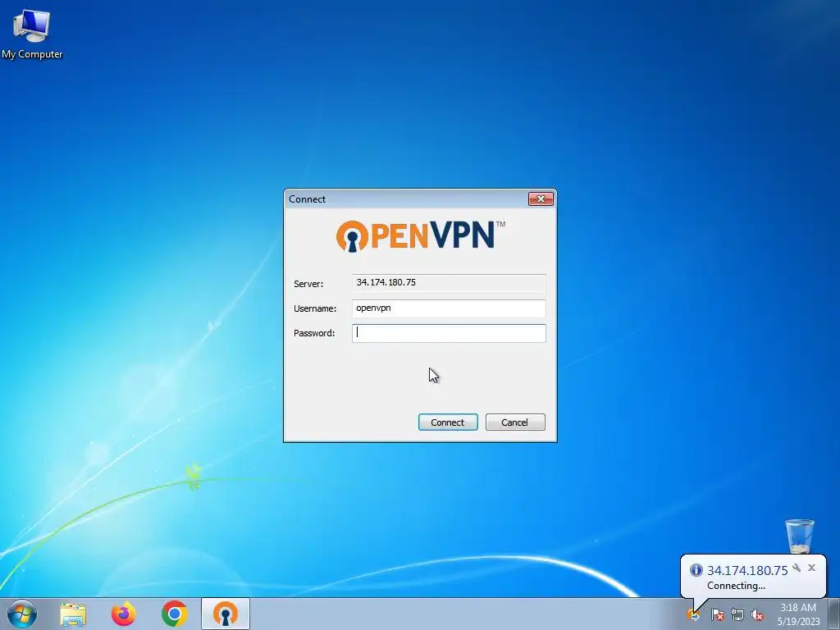Focus the Password input field
This screenshot has width=840, height=630.
click(x=449, y=333)
